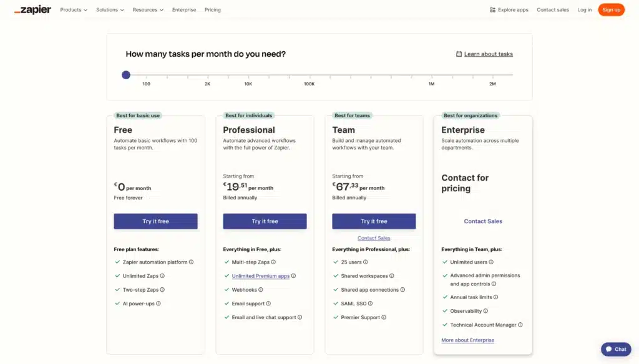Image resolution: width=639 pixels, height=364 pixels.
Task: Click the task slider handle
Action: coord(126,75)
